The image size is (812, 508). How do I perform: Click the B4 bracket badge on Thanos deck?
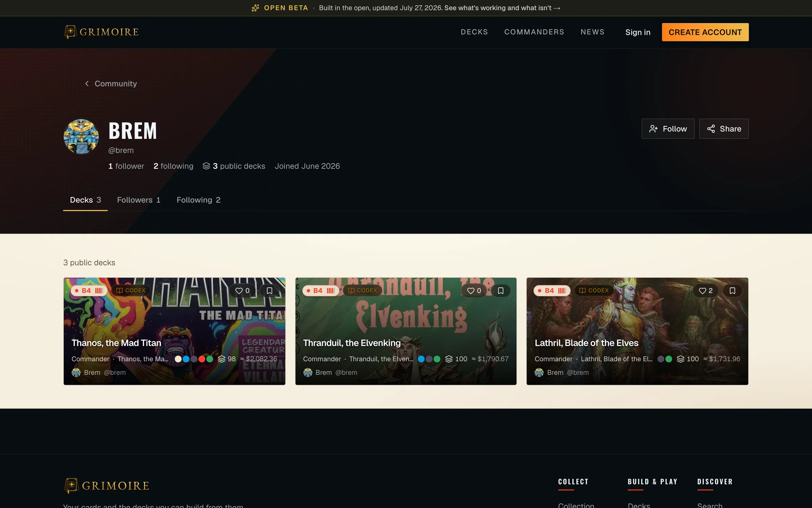[89, 291]
